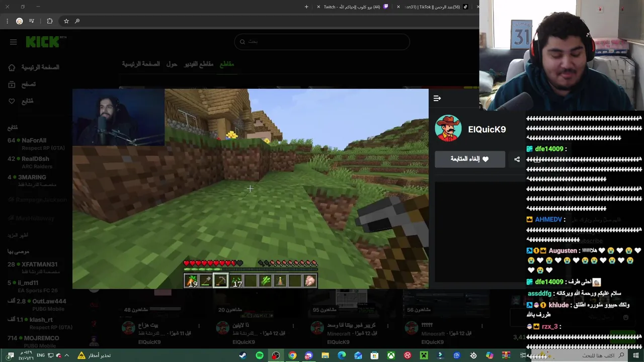Open Google Chrome taskbar icon

point(292,355)
